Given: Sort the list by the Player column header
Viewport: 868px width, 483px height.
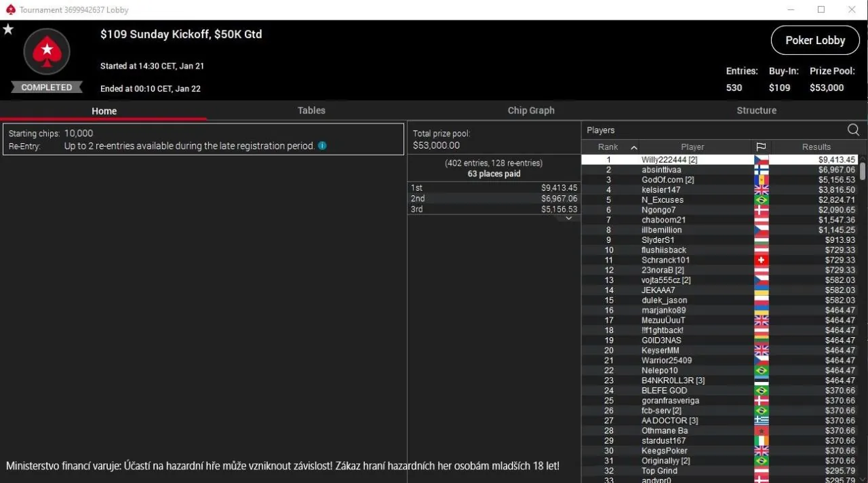Looking at the screenshot, I should coord(692,147).
